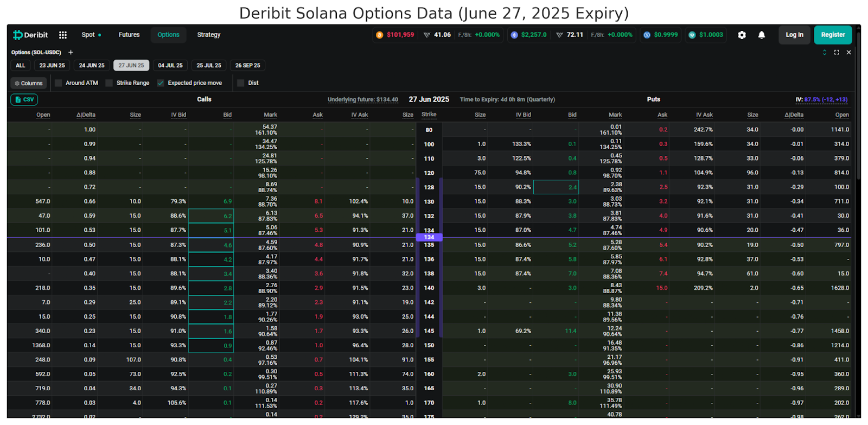Click the Ethereum price ticker icon

(514, 35)
